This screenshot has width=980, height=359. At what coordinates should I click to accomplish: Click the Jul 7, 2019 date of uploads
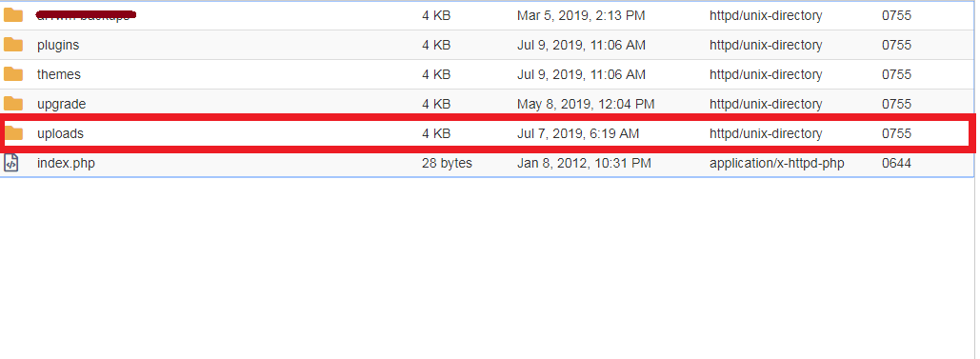578,134
